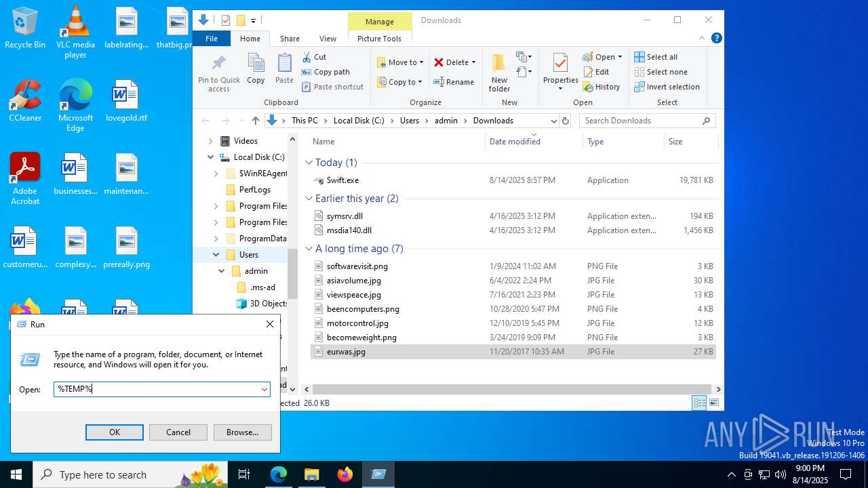Open the Copy to dropdown
This screenshot has height=488, width=868.
(400, 82)
